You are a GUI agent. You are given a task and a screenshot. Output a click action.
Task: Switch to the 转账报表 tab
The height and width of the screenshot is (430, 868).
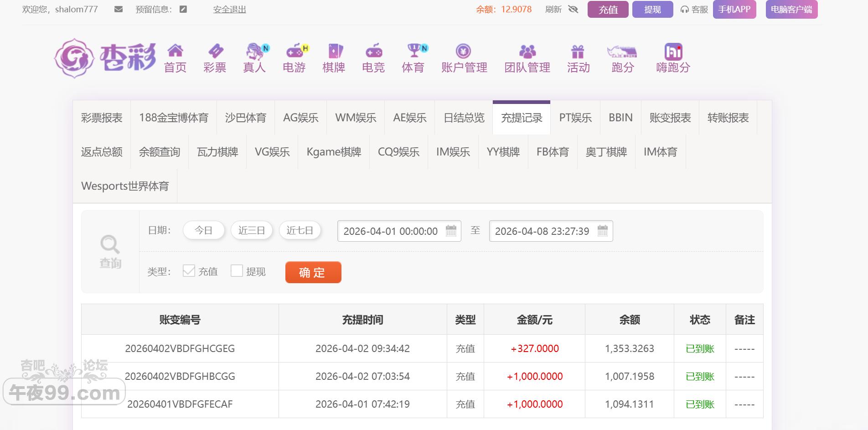click(x=728, y=118)
